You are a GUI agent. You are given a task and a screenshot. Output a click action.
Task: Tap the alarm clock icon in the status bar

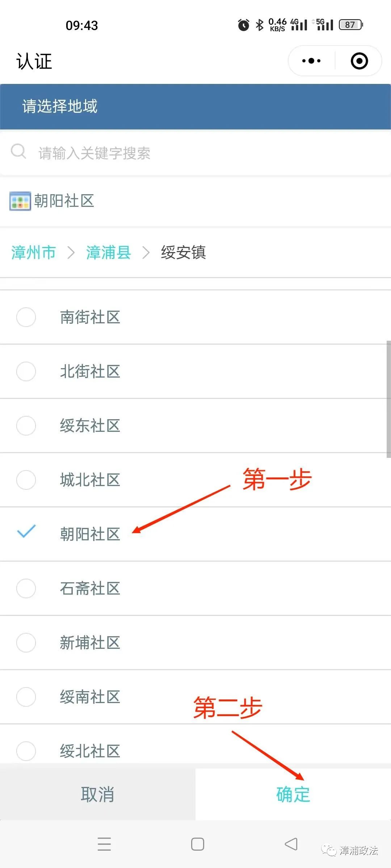[x=243, y=25]
